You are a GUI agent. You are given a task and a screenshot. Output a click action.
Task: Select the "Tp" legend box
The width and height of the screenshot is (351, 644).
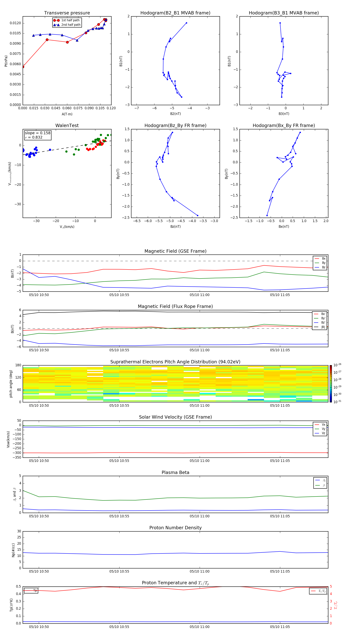(x=31, y=591)
